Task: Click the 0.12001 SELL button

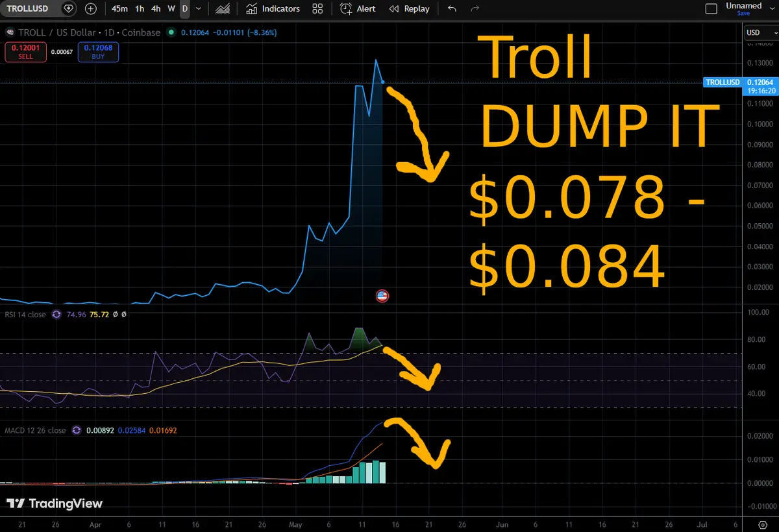Action: pyautogui.click(x=25, y=52)
